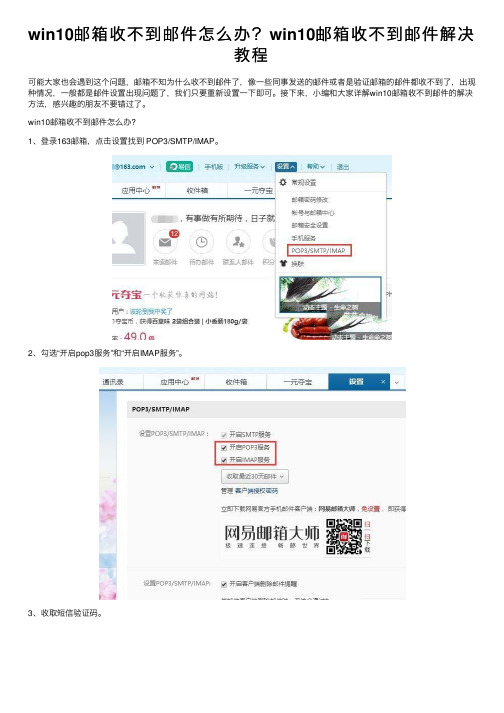Select the theme thumbnail in skin preview

pyautogui.click(x=330, y=295)
